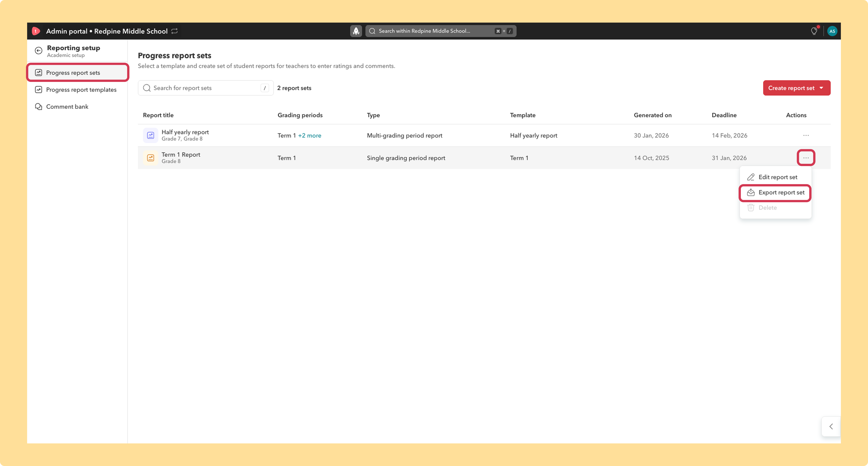Viewport: 868px width, 466px height.
Task: Open the Progress report sets section
Action: tap(78, 73)
